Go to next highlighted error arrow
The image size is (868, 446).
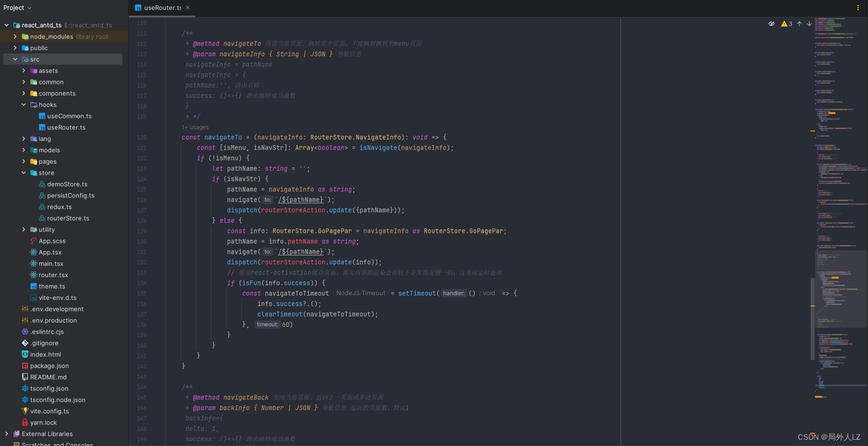tap(809, 24)
